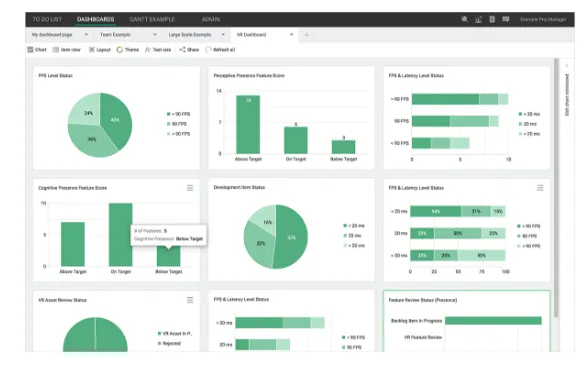Screen dimensions: 588x381
Task: Toggle <90 FPS legend in FPS Level Status
Action: [x=178, y=134]
